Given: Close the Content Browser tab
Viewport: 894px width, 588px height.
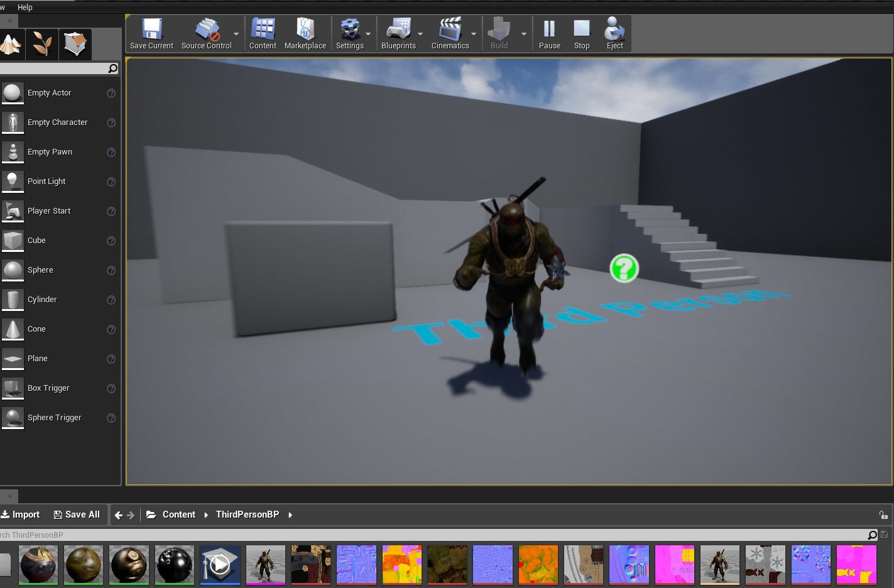Looking at the screenshot, I should tap(9, 496).
